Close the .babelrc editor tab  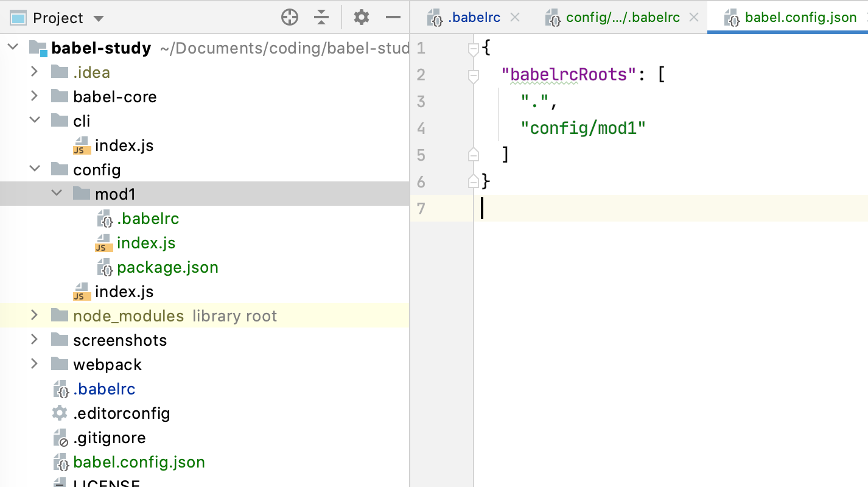(x=515, y=17)
